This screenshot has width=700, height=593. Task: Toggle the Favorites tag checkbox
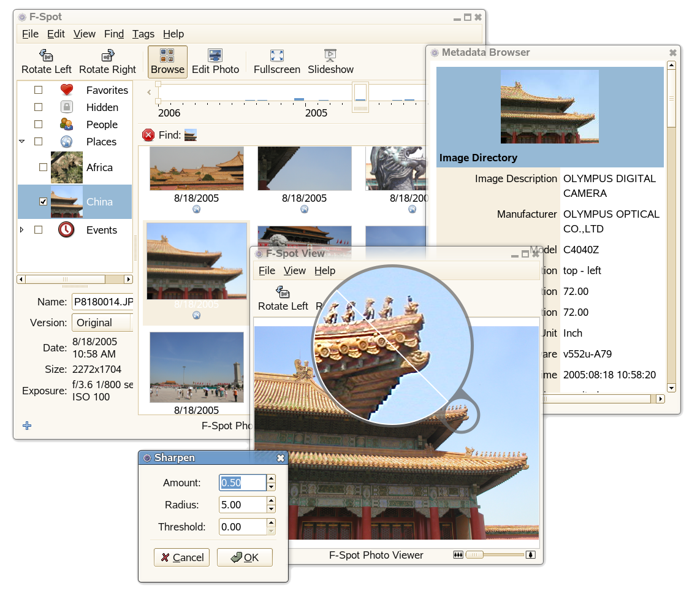[x=39, y=90]
